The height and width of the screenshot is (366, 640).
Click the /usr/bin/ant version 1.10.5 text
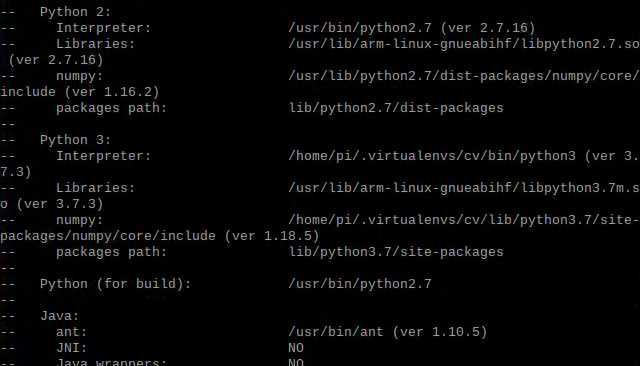(x=388, y=332)
